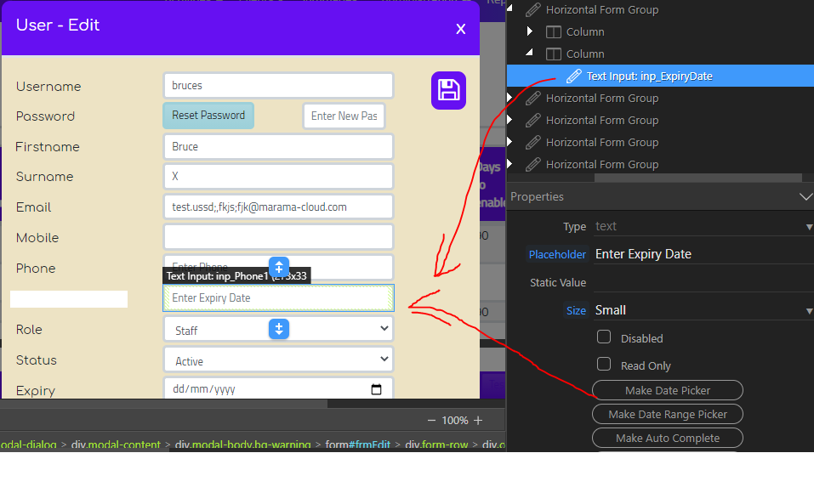Collapse the Properties panel chevron
This screenshot has height=504, width=814.
[x=805, y=196]
